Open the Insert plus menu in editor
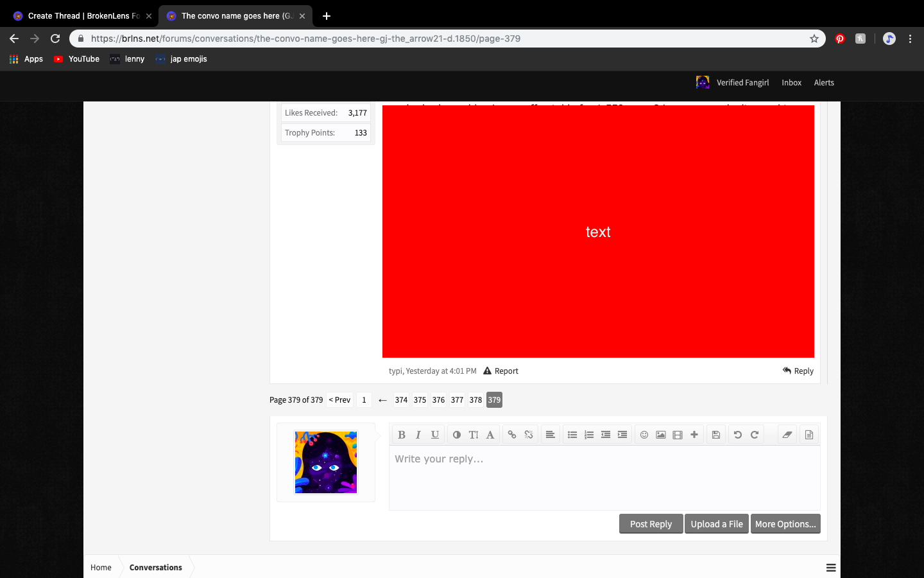The height and width of the screenshot is (578, 924). pyautogui.click(x=694, y=435)
